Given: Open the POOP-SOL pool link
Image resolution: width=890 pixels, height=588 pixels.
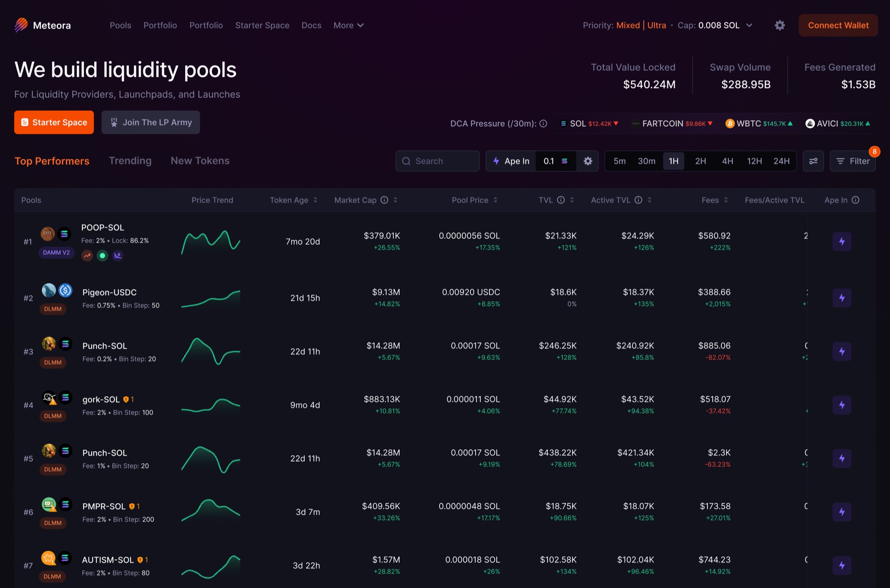Looking at the screenshot, I should coord(103,227).
